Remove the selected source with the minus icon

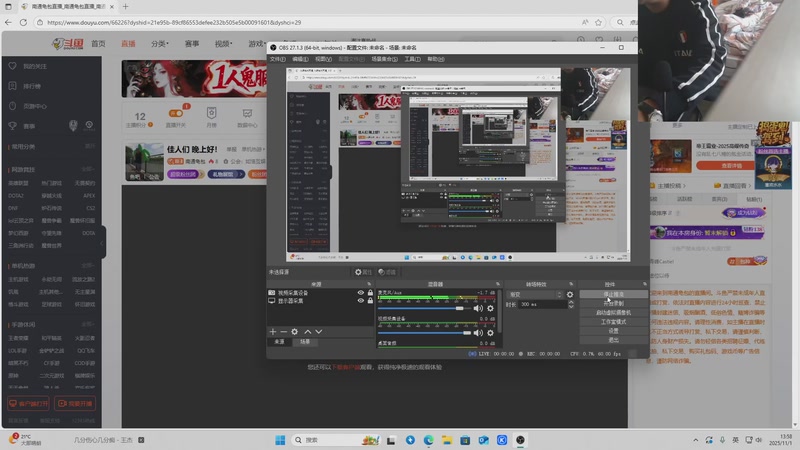pyautogui.click(x=284, y=332)
